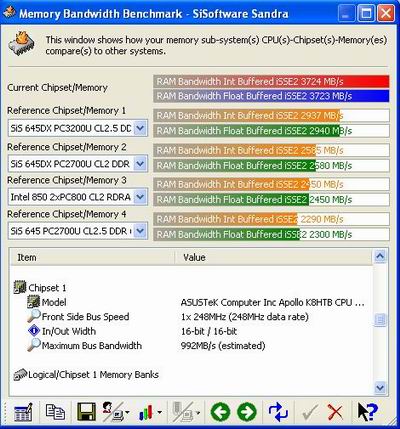The image size is (400, 429).
Task: Open Reference Chipset/Memory 3 dropdown
Action: pos(140,197)
